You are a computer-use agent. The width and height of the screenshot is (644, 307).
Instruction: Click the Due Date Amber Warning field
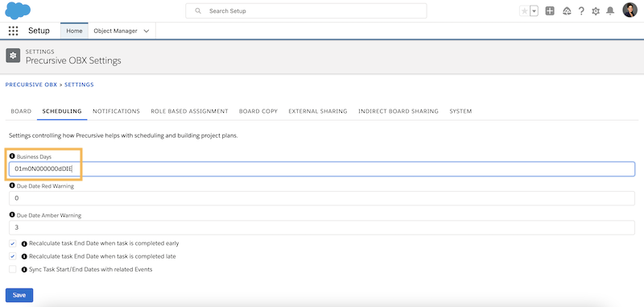[322, 227]
